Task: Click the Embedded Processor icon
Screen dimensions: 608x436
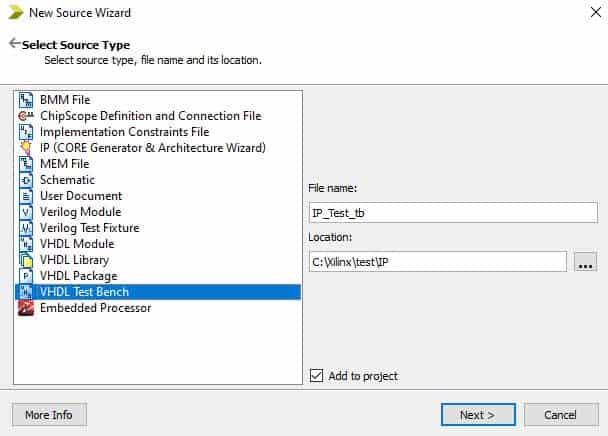Action: (x=26, y=308)
